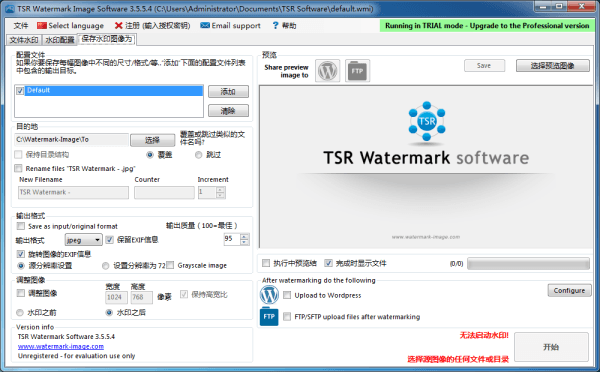Switch to the 水印配置 tab
The height and width of the screenshot is (372, 600).
(59, 40)
